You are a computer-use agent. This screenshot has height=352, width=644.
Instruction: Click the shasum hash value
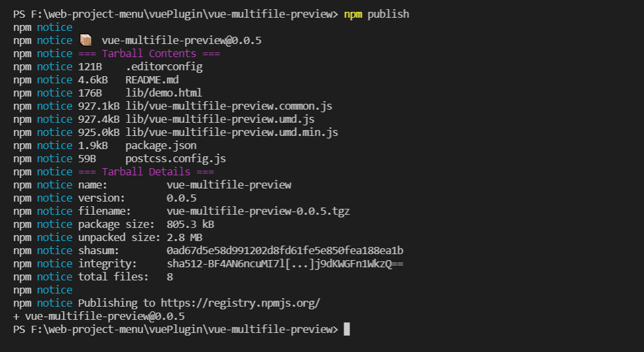point(285,250)
